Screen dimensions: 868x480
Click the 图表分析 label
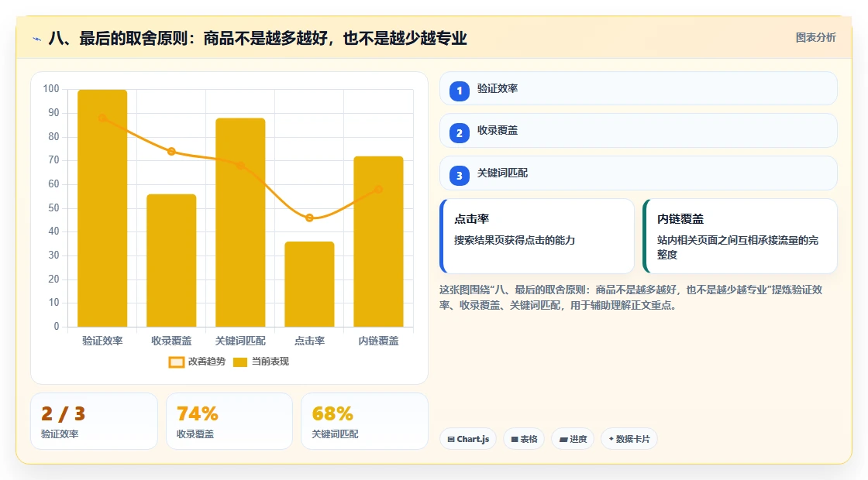[815, 38]
